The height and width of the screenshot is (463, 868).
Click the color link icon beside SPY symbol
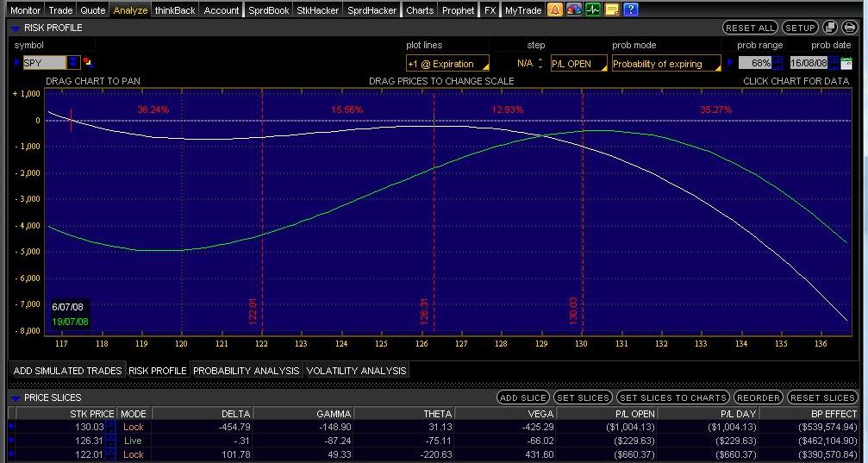point(88,63)
